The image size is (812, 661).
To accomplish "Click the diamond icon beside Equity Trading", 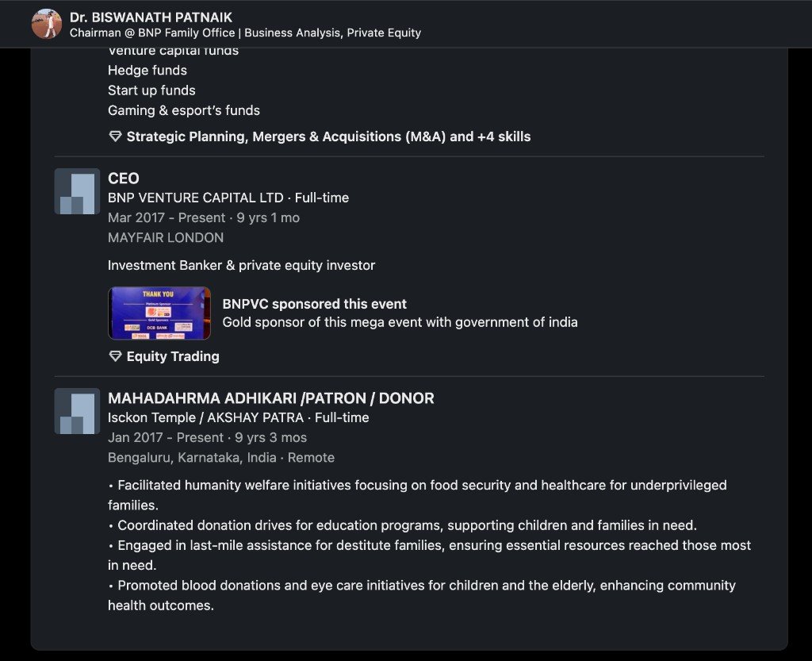I will click(x=115, y=356).
